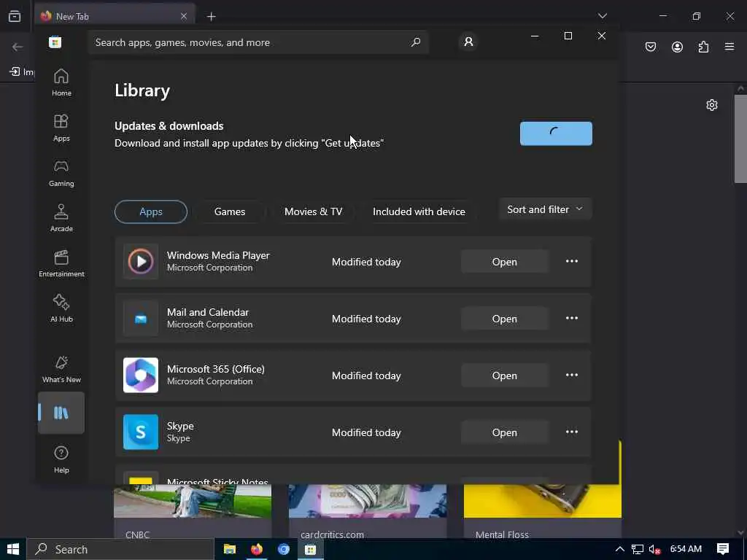747x560 pixels.
Task: Click the Windows Media Player app icon
Action: (141, 262)
